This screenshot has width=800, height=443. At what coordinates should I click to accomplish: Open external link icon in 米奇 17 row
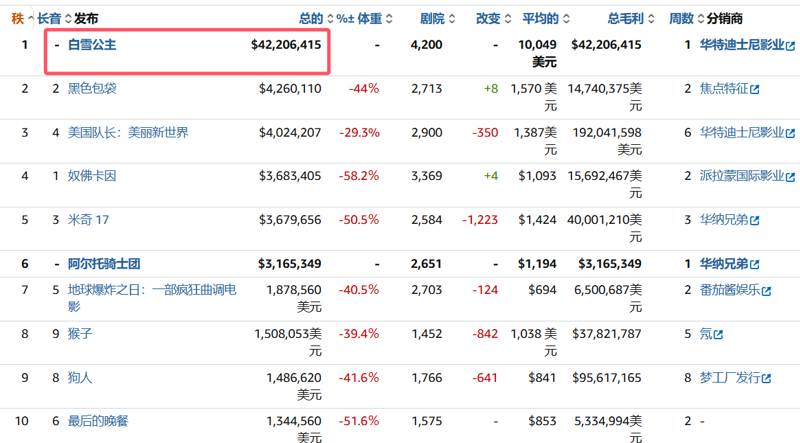pyautogui.click(x=755, y=221)
